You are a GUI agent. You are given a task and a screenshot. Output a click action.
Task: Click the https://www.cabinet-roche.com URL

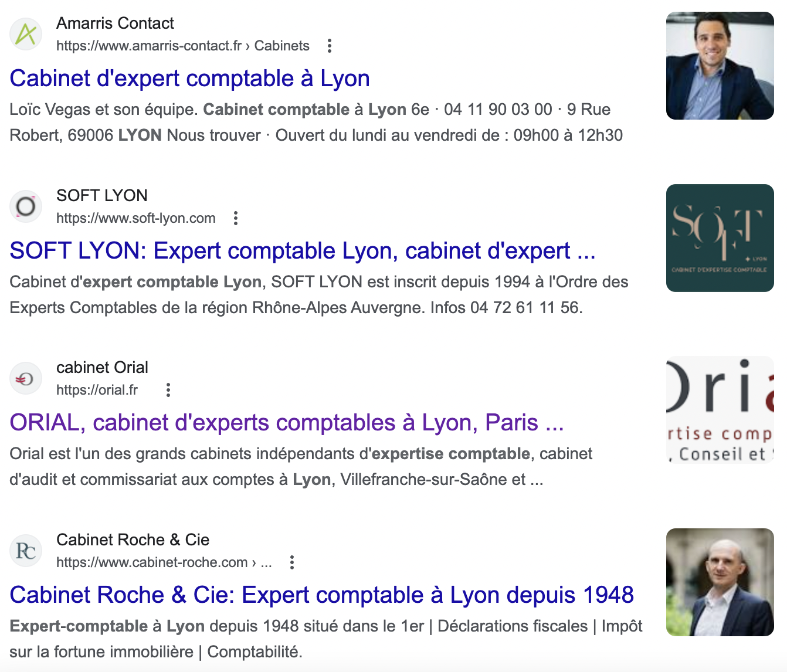pyautogui.click(x=164, y=562)
